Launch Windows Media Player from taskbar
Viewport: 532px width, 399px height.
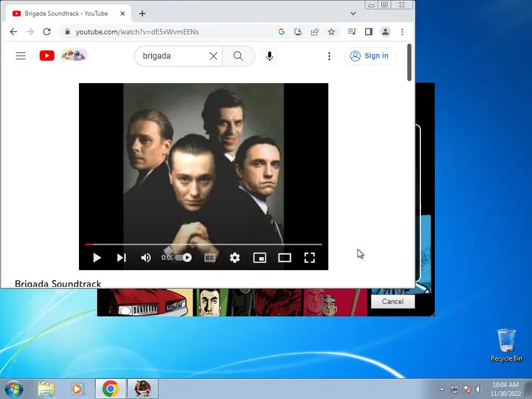pos(78,389)
